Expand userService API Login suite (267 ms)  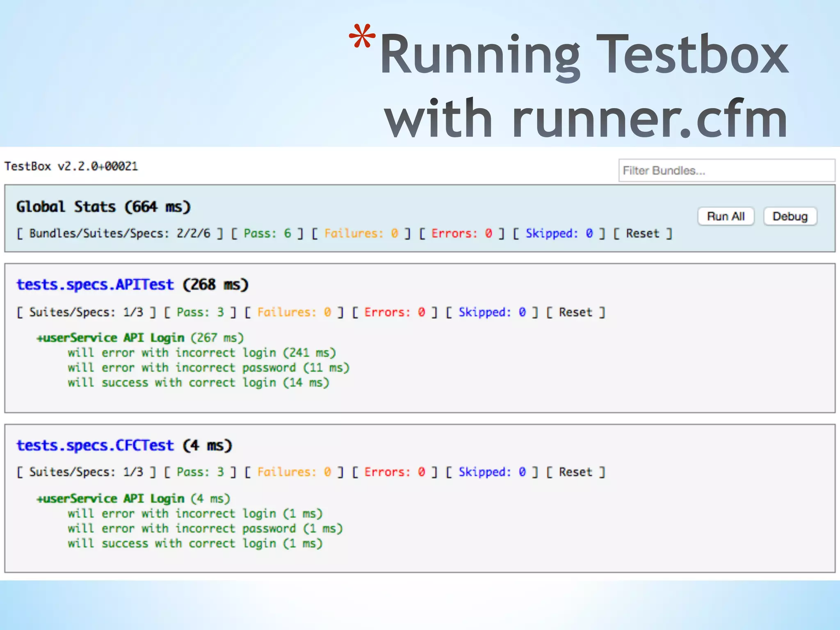(140, 338)
